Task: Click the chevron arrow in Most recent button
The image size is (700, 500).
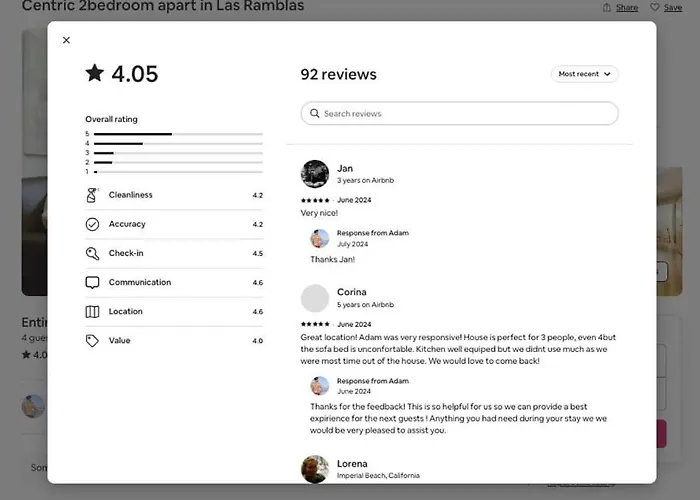Action: click(607, 74)
